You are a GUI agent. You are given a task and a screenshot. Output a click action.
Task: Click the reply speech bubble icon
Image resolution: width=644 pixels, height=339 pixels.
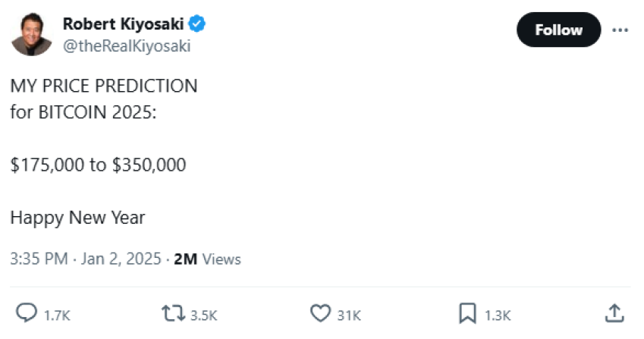coord(27,312)
